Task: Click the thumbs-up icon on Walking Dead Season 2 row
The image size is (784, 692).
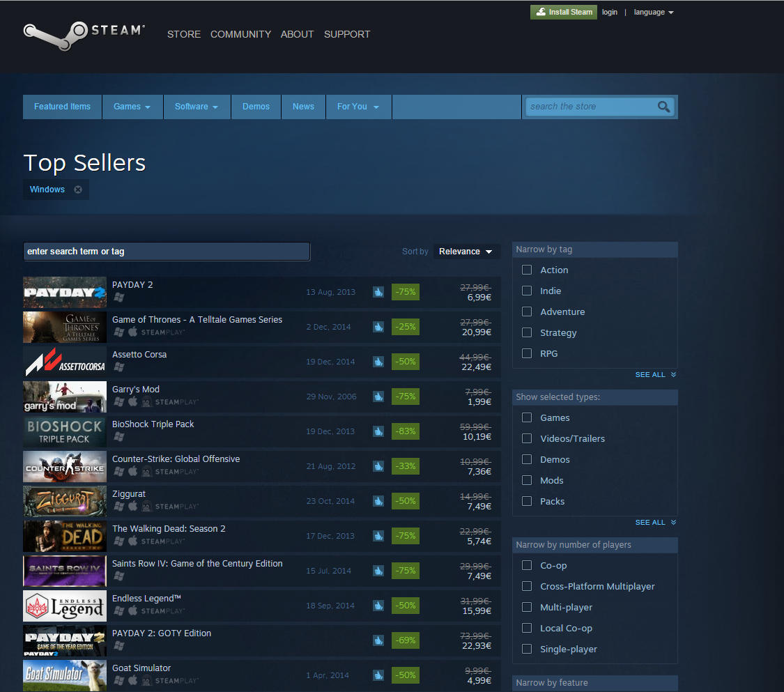Action: click(x=378, y=536)
